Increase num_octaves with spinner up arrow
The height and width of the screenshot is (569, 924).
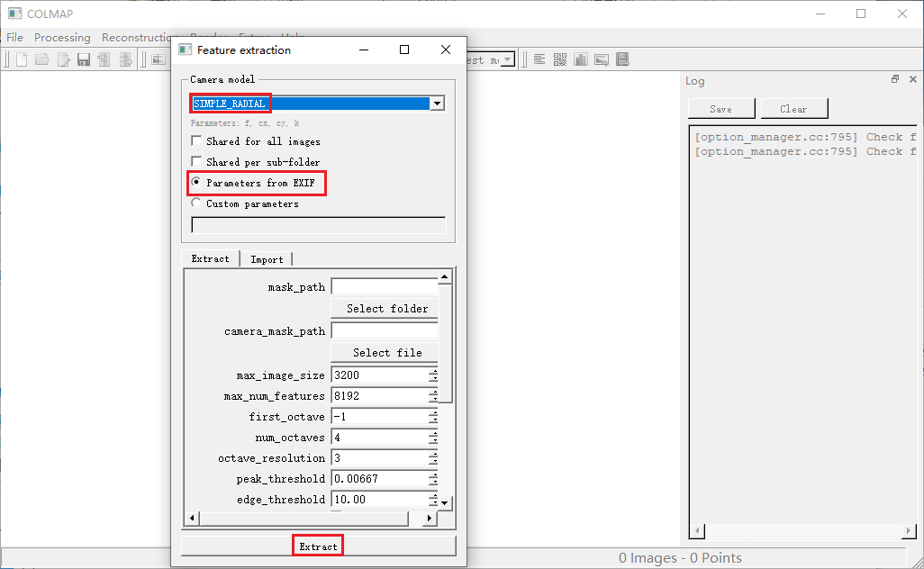point(433,433)
